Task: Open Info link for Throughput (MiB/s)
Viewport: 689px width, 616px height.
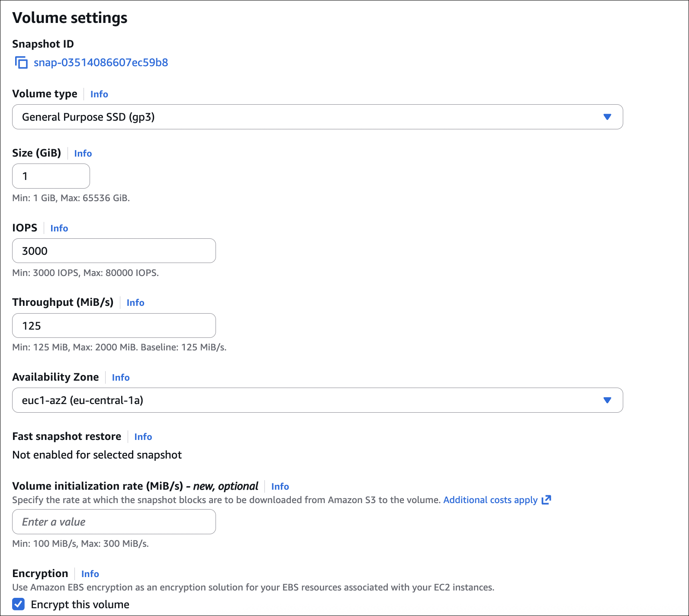Action: [135, 303]
